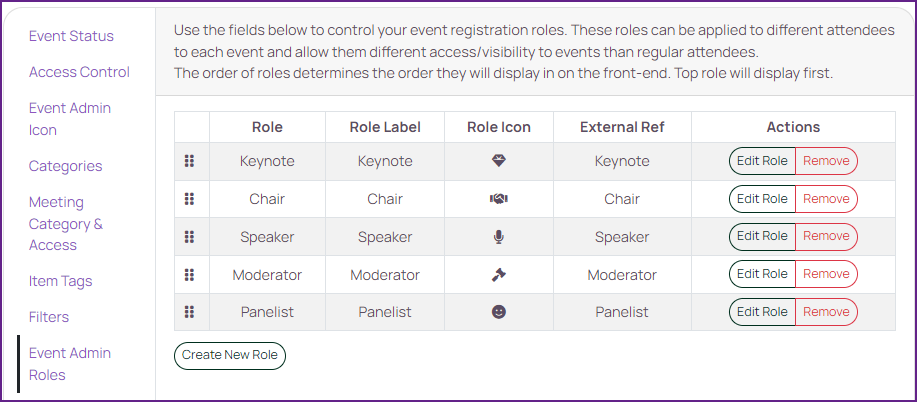Screen dimensions: 917x402
Task: Click the diamond icon for Keynote
Action: (x=498, y=161)
